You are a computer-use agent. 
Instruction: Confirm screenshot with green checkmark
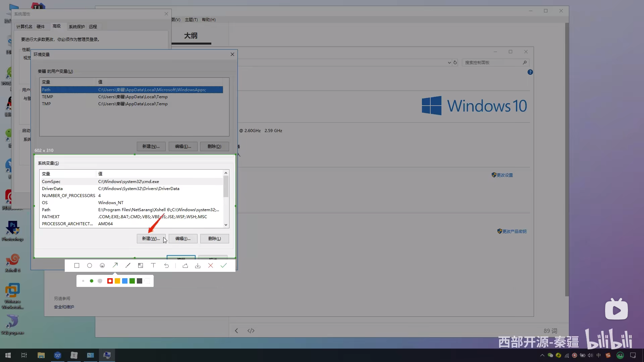224,265
